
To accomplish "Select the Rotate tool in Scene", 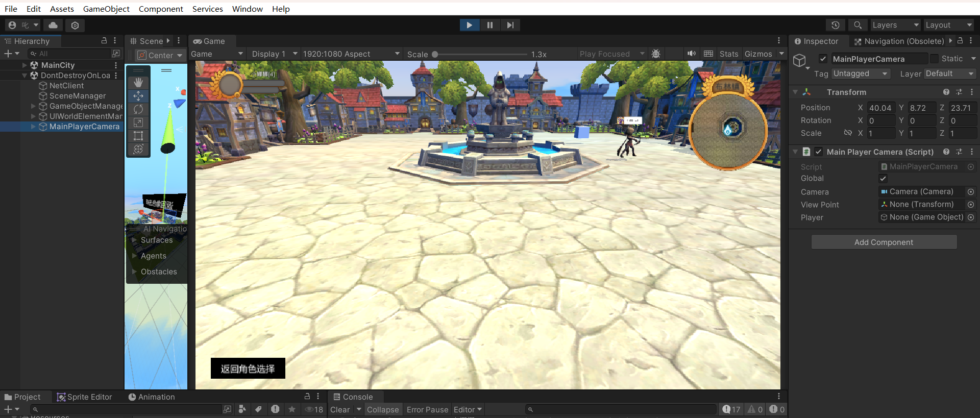I will 138,109.
